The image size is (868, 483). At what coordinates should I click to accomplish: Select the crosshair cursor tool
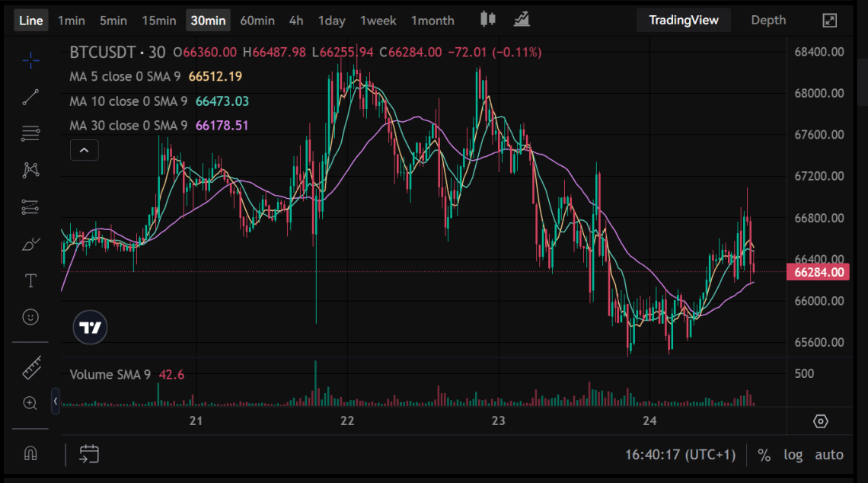pos(30,60)
